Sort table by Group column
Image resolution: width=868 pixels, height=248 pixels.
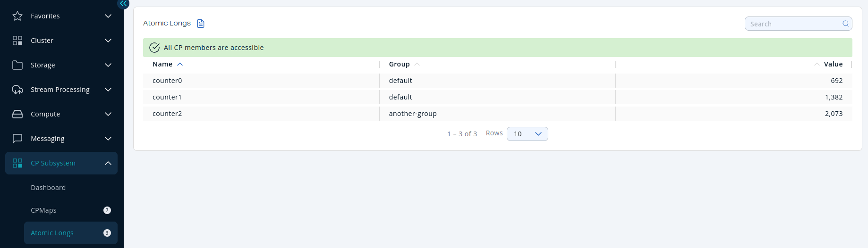click(400, 64)
